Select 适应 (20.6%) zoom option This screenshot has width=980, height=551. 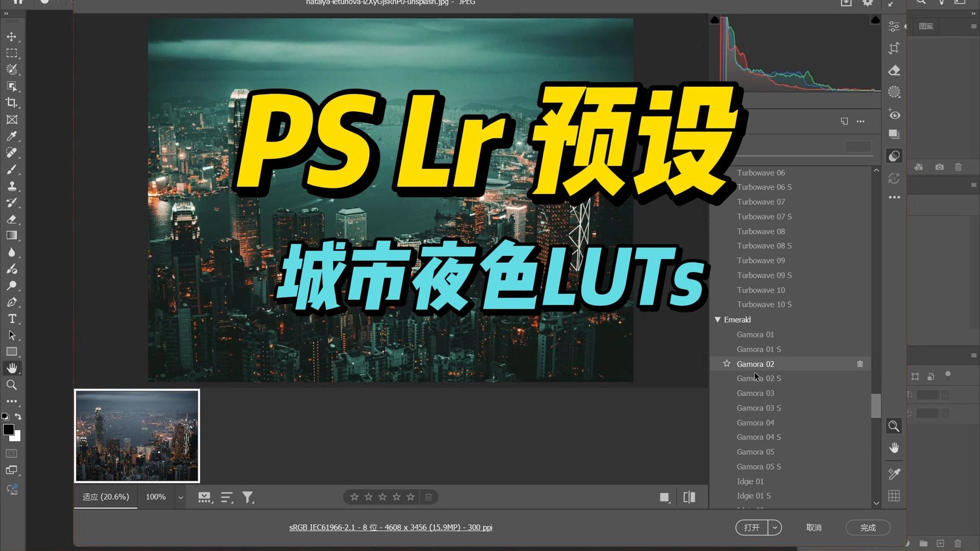click(105, 497)
